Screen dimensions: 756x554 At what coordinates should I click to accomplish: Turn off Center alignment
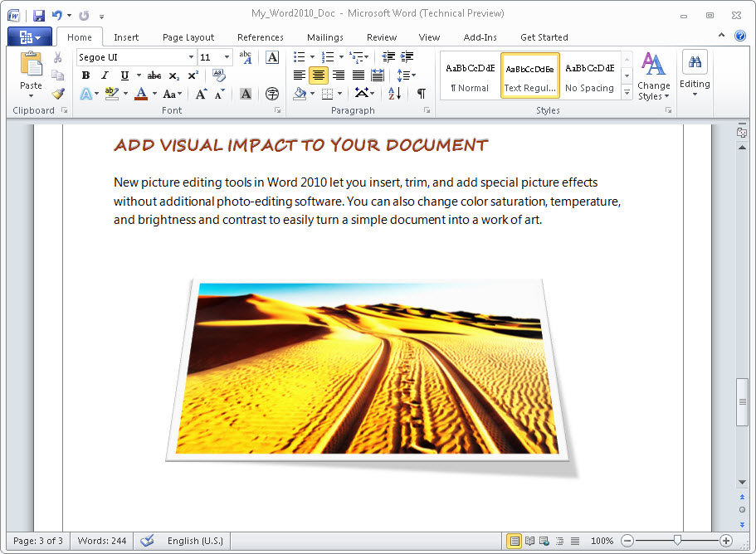tap(319, 75)
